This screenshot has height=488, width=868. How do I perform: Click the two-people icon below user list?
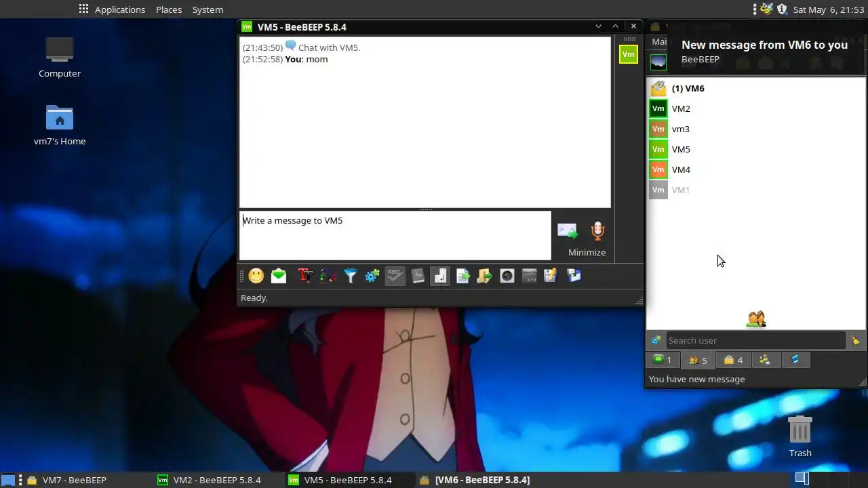pyautogui.click(x=756, y=319)
